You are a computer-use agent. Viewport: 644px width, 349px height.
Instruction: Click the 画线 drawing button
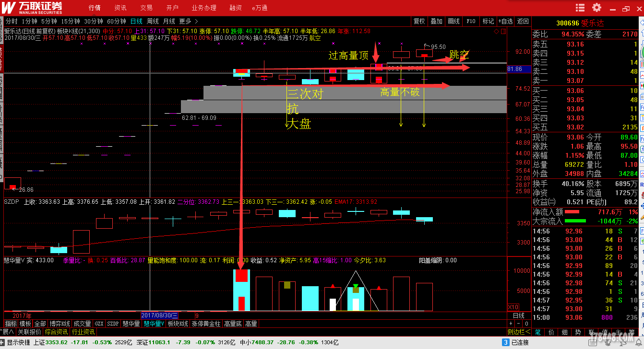[453, 21]
